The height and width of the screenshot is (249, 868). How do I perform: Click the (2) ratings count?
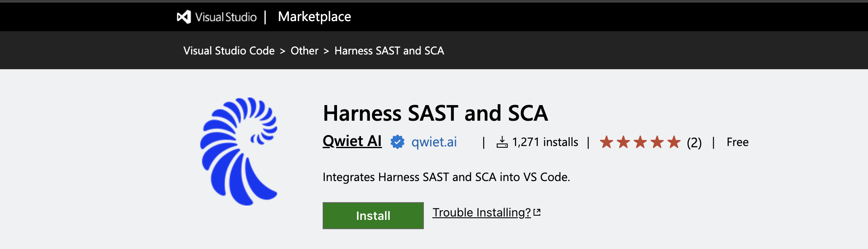pyautogui.click(x=694, y=143)
